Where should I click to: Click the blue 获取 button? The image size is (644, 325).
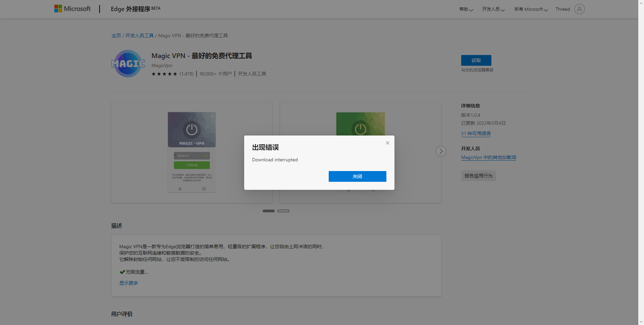coord(476,60)
